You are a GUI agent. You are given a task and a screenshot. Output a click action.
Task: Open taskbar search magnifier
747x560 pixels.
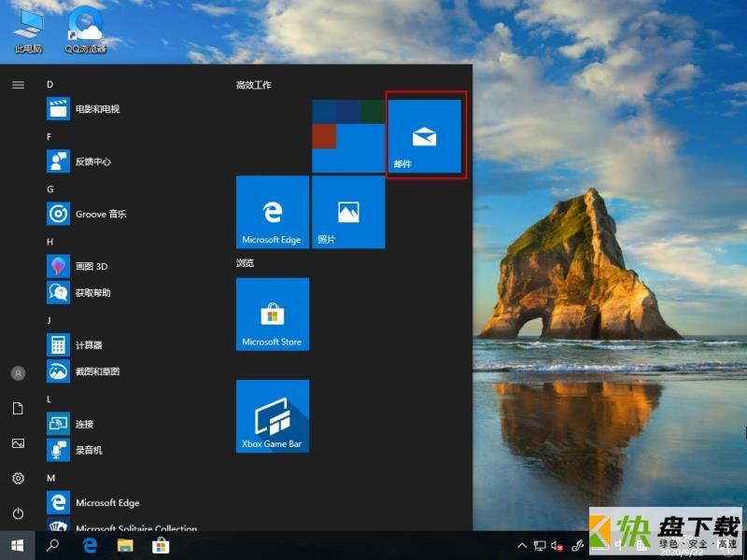(52, 545)
